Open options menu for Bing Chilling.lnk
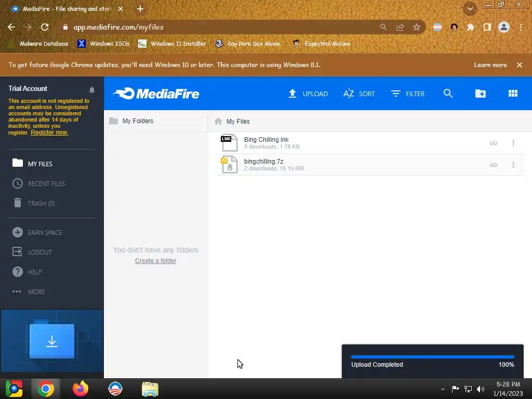The height and width of the screenshot is (399, 532). 513,143
